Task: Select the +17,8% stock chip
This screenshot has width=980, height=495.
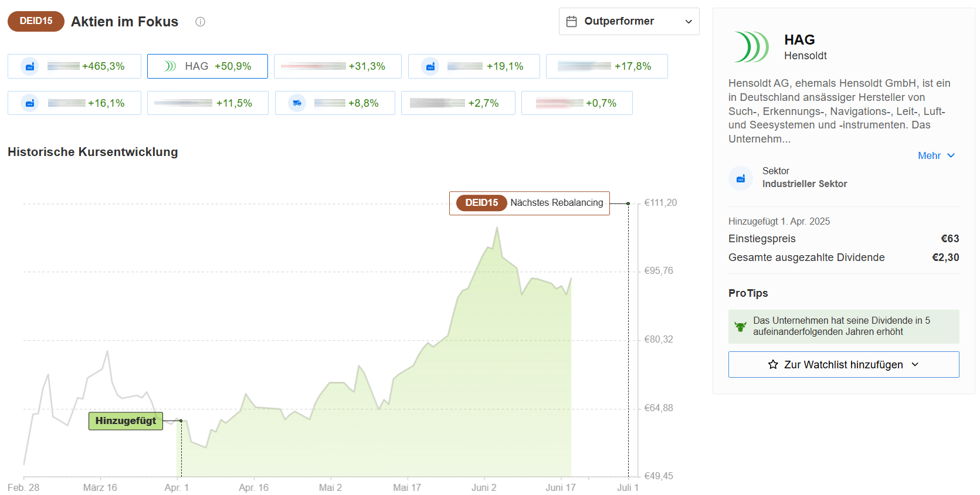Action: pos(607,66)
